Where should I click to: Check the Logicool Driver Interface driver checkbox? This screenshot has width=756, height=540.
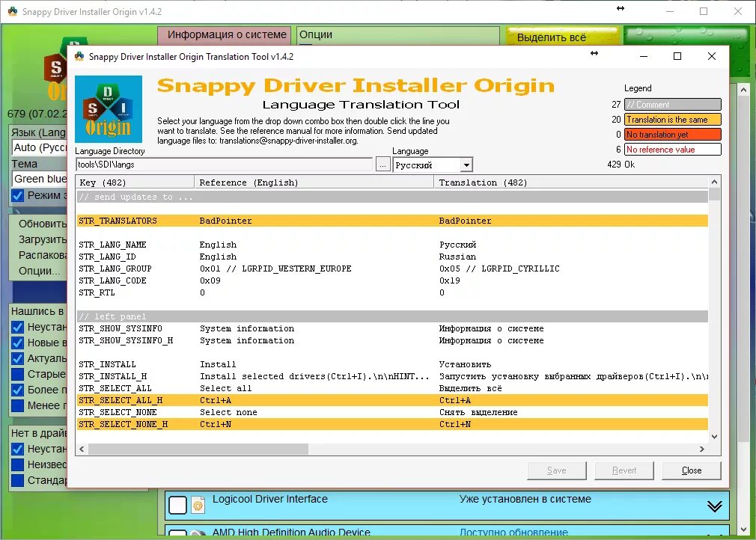177,506
